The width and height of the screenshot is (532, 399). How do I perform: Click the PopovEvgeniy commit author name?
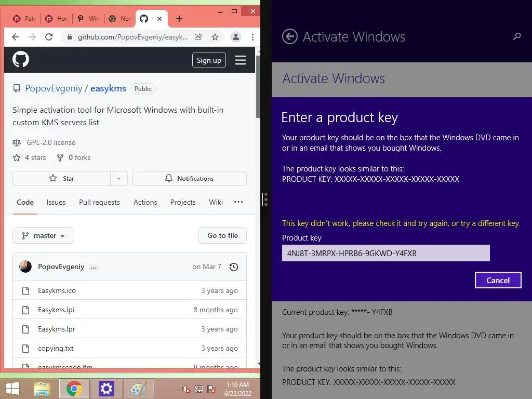coord(61,267)
